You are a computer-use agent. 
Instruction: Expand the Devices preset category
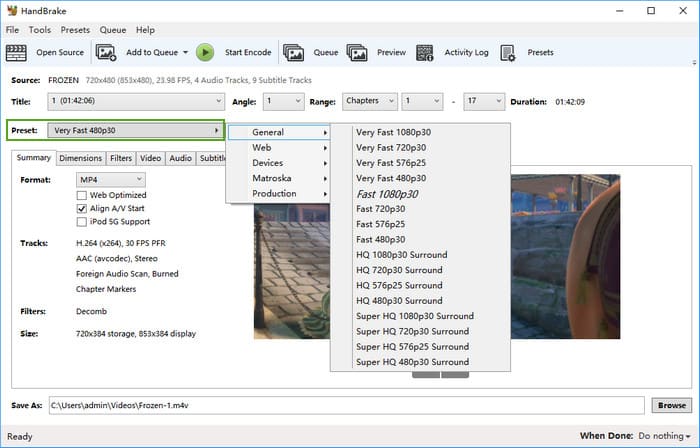pyautogui.click(x=279, y=163)
